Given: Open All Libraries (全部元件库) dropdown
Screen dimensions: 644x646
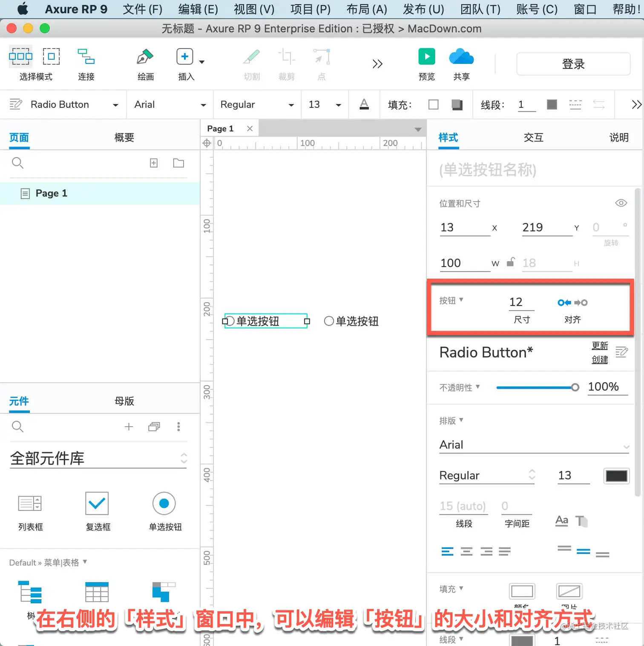Looking at the screenshot, I should pos(98,459).
